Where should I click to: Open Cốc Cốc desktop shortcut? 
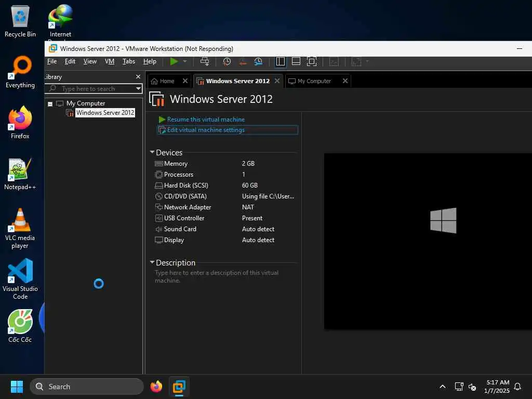[20, 326]
